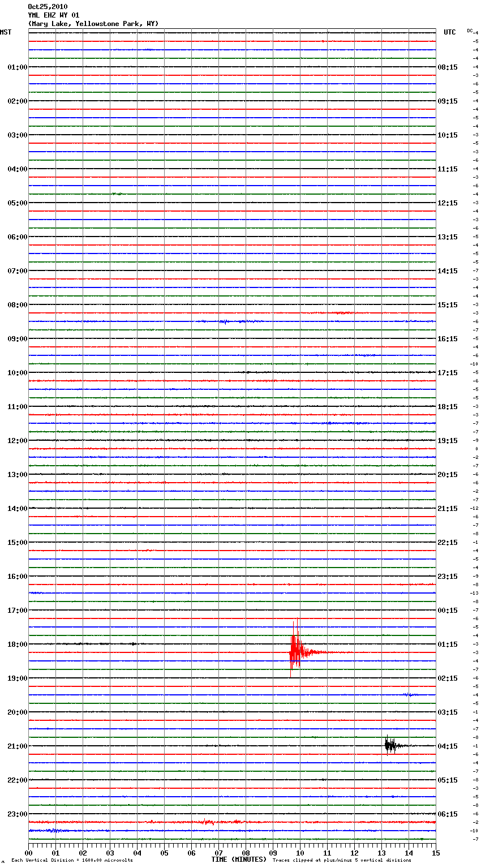Click the small blue event on the 08:30 trace
Image resolution: width=481 pixels, height=868 pixels.
point(224,321)
